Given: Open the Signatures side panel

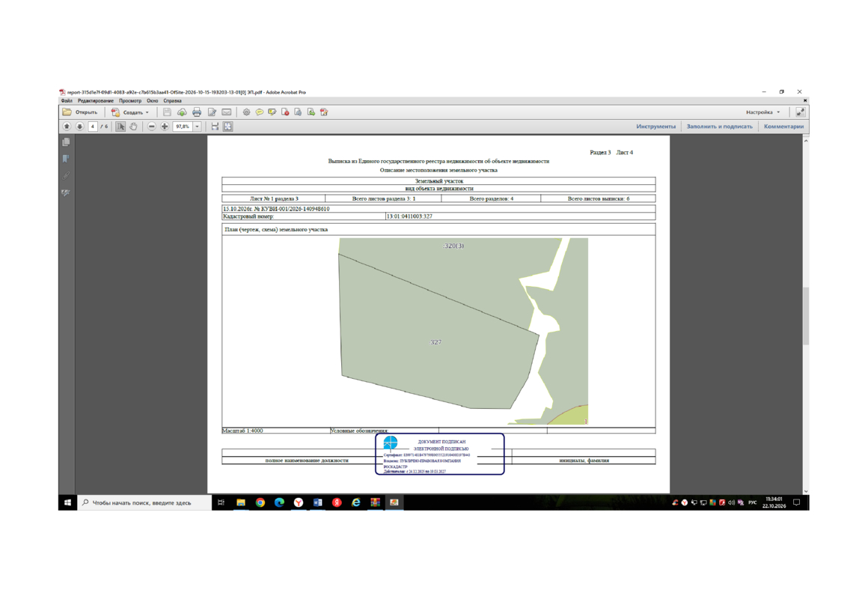Looking at the screenshot, I should point(66,193).
